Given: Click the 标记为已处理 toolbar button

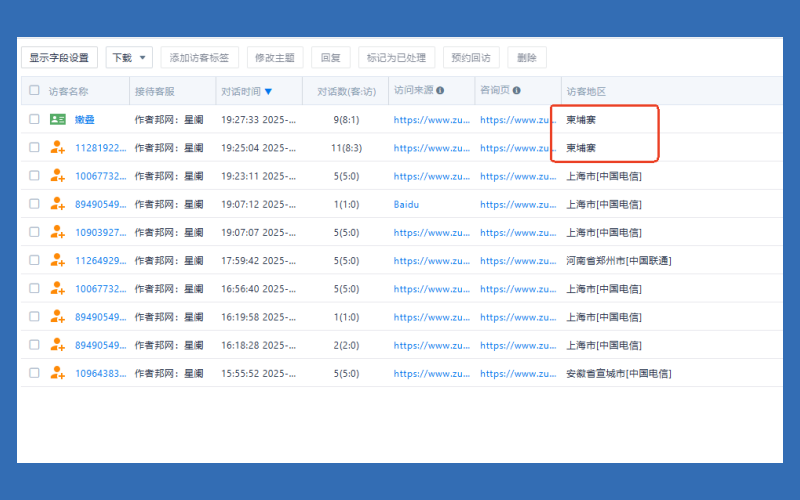Looking at the screenshot, I should coord(396,58).
